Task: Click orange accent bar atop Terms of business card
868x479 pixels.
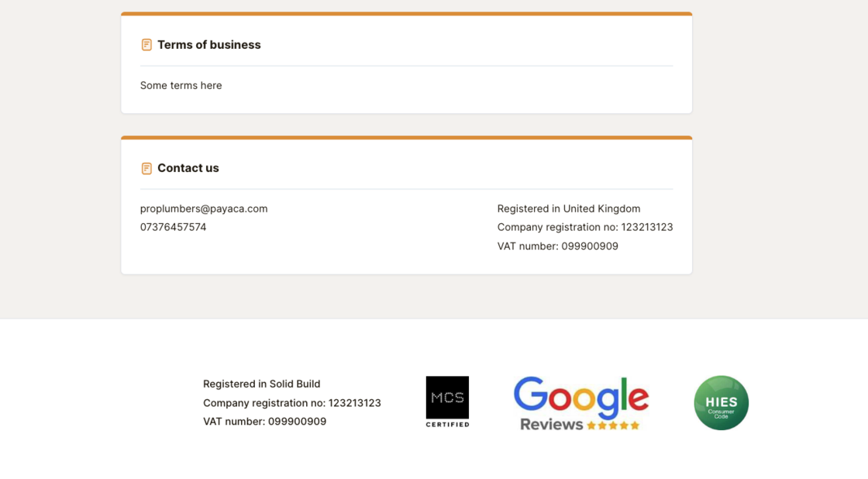Action: click(406, 14)
